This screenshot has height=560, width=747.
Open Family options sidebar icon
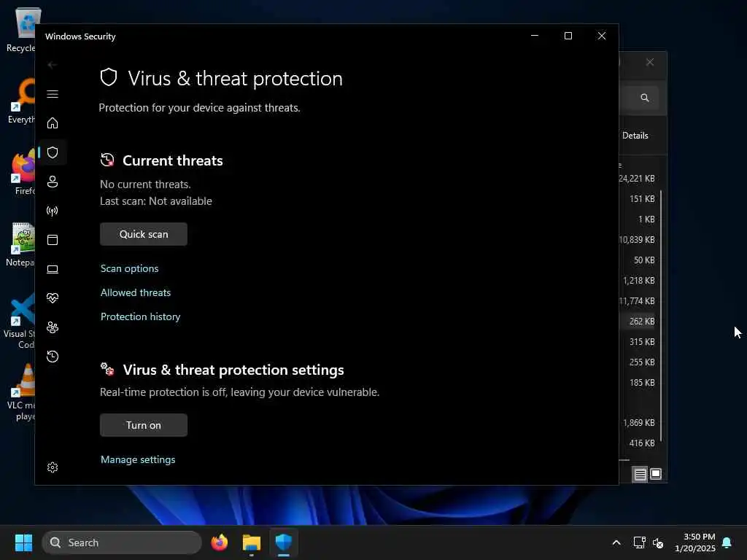[53, 327]
